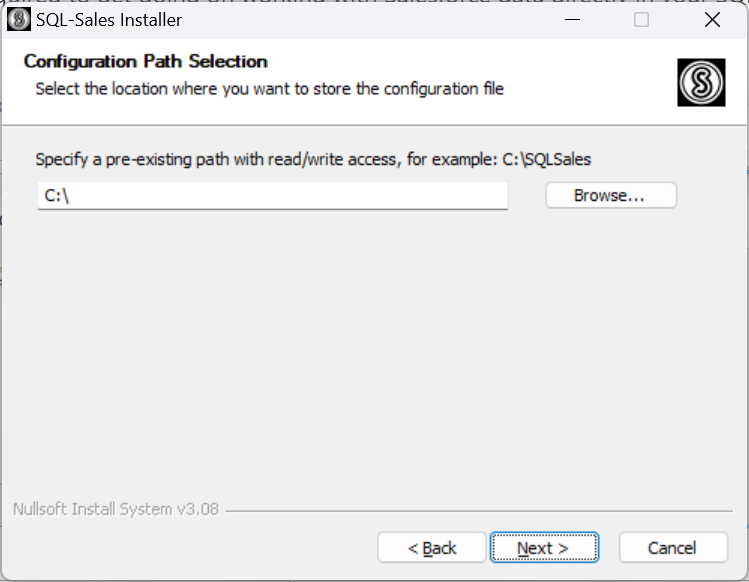
Task: Click the 'SQL-Sales Installer' window title text
Action: click(109, 20)
